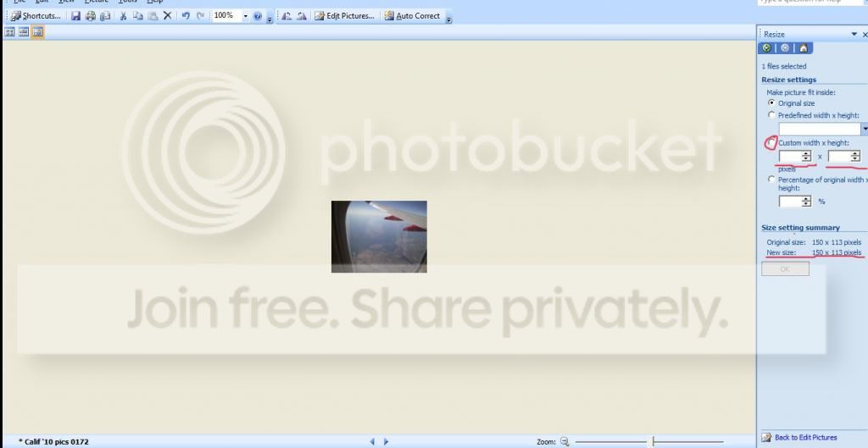Viewport: 868px width, 448px height.
Task: Expand formatting toolbar options after Auto Correct
Action: point(449,18)
